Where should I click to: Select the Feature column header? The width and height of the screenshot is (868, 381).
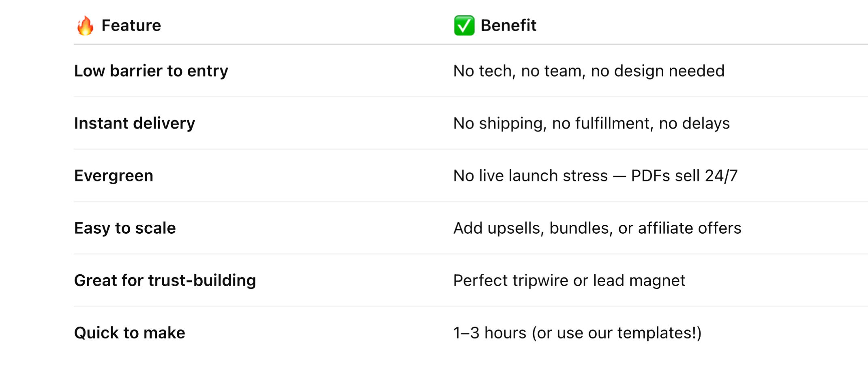(131, 26)
